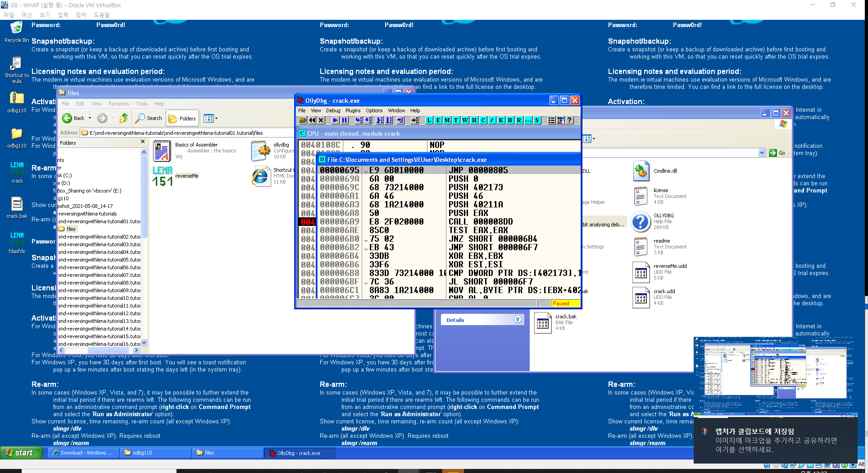Viewport: 868px width, 473px height.
Task: Click the Recycle Bin desktop icon
Action: 17,32
